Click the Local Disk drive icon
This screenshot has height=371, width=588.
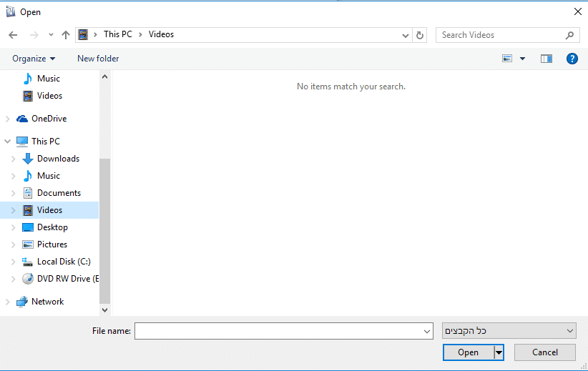pos(27,262)
